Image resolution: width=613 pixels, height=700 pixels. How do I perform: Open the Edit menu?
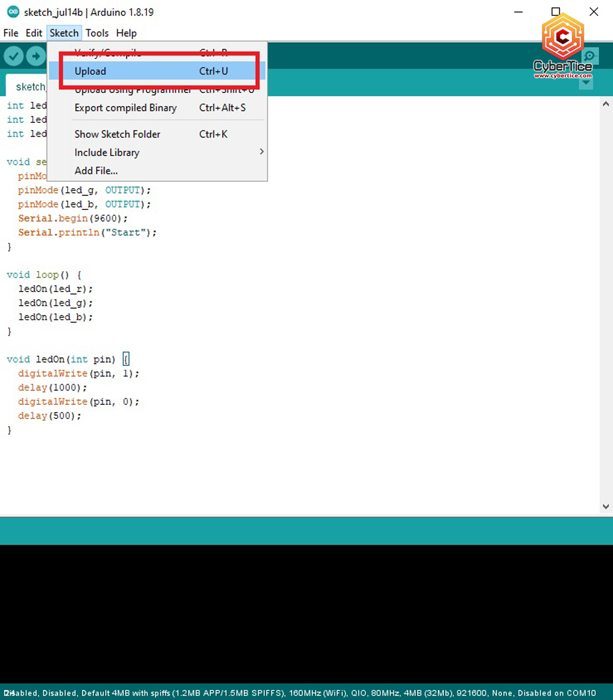click(x=34, y=33)
